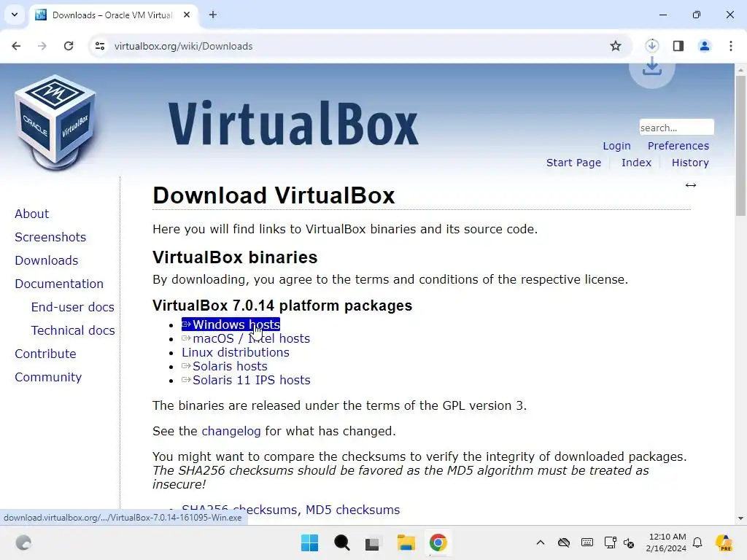747x560 pixels.
Task: Select the Downloads – Oracle VM VirtualBox tab
Action: pyautogui.click(x=112, y=15)
